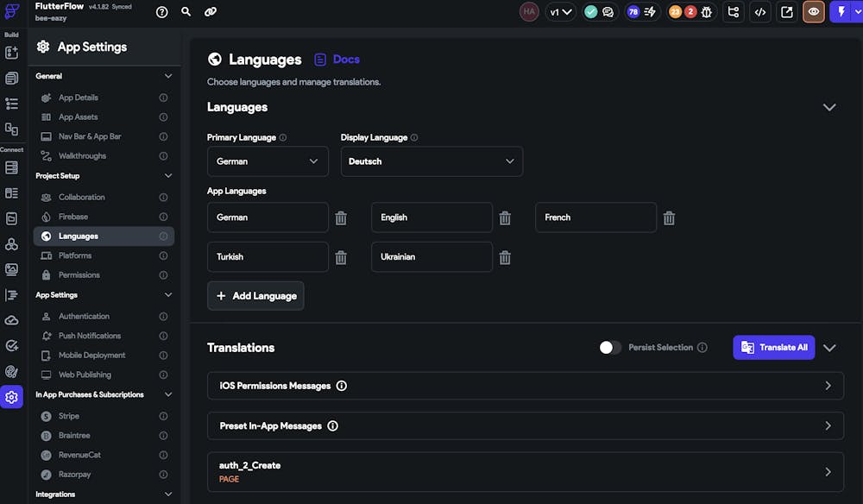Click the search icon in top bar
The height and width of the screenshot is (504, 863).
click(186, 12)
